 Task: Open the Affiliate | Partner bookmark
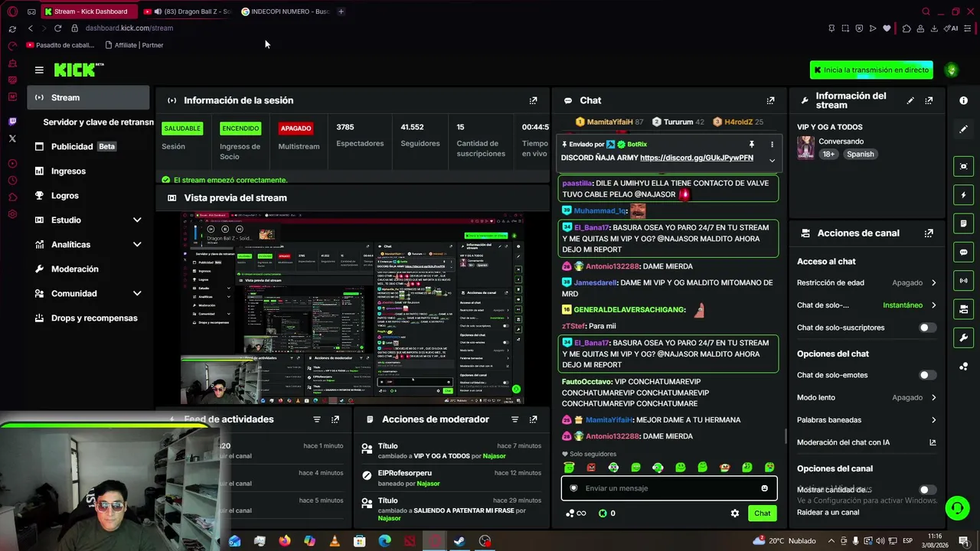click(x=134, y=45)
